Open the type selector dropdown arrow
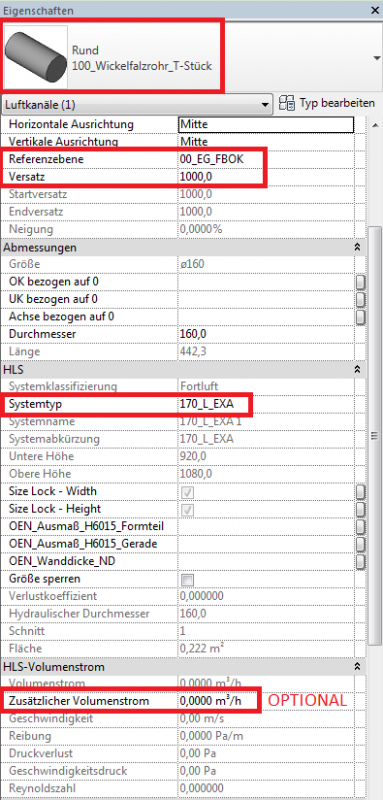The height and width of the screenshot is (800, 383). [377, 58]
